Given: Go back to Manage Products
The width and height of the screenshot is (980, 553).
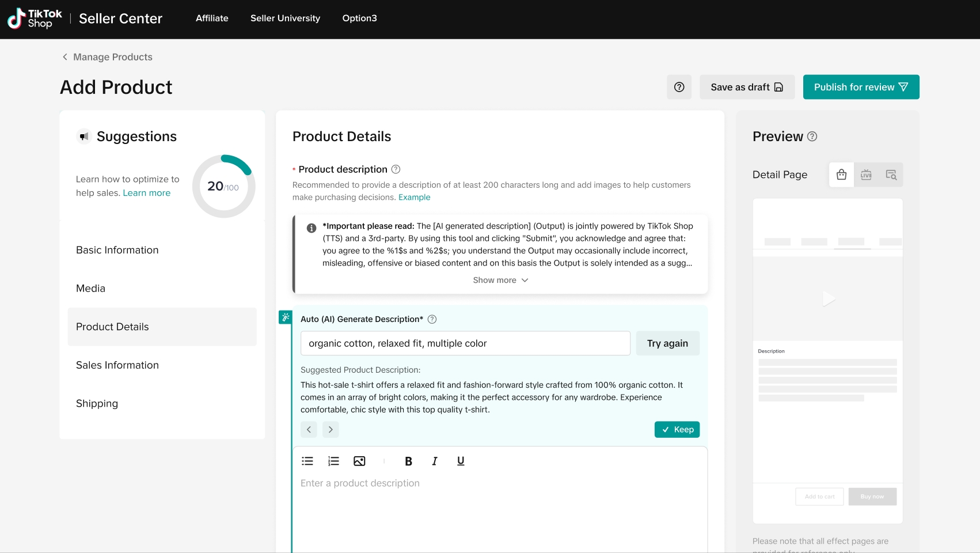Looking at the screenshot, I should 107,57.
